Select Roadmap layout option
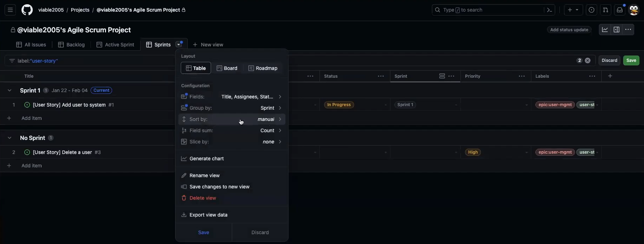 [x=263, y=68]
